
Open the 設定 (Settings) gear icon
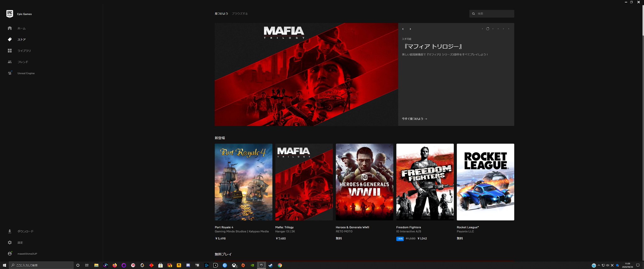point(10,243)
